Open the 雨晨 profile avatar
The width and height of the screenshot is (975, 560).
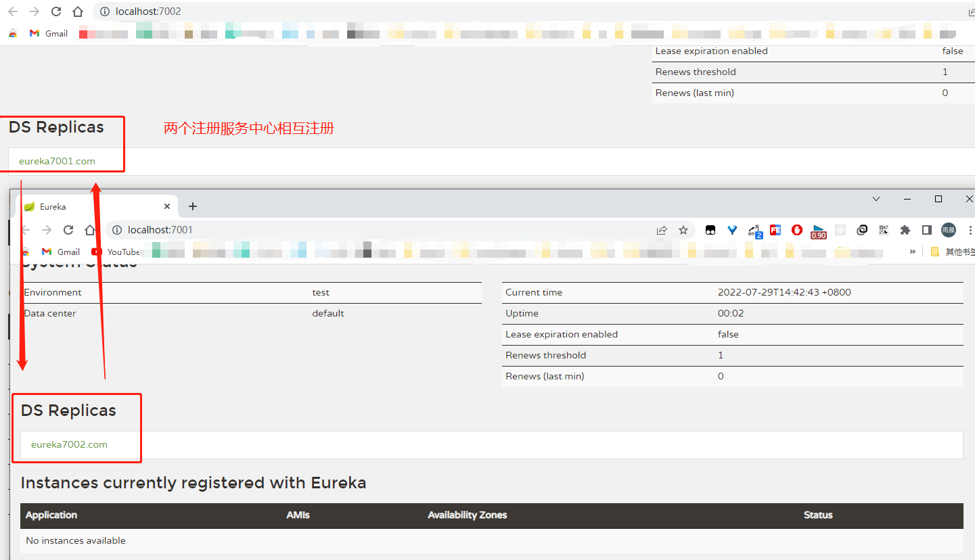point(949,230)
